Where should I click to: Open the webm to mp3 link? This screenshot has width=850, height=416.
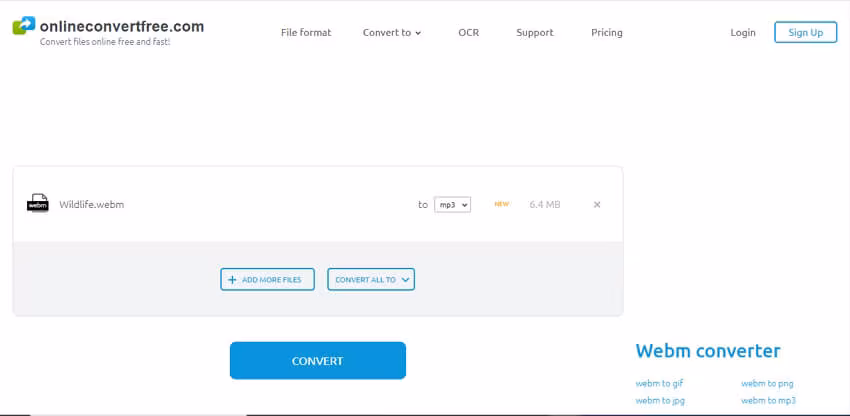768,401
